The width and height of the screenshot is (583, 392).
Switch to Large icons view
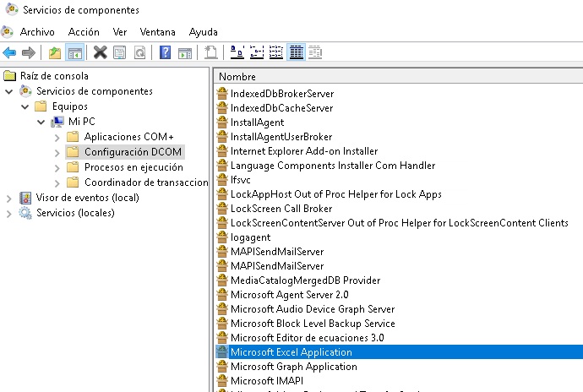[x=238, y=52]
